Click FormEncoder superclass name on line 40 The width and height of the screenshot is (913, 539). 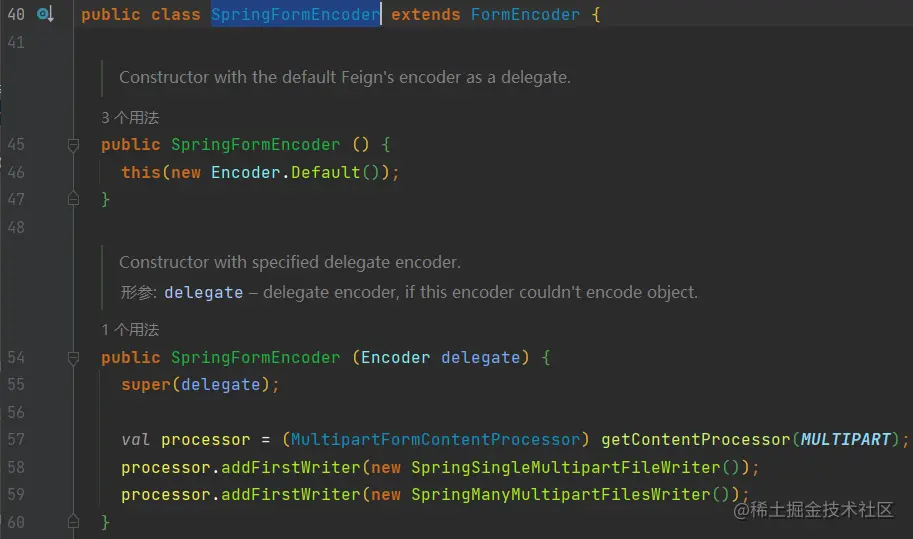tap(525, 14)
